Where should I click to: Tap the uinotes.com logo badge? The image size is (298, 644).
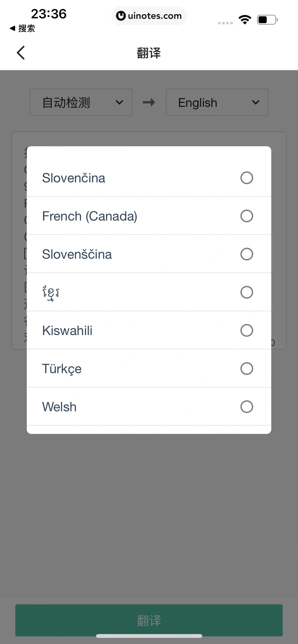click(x=121, y=16)
